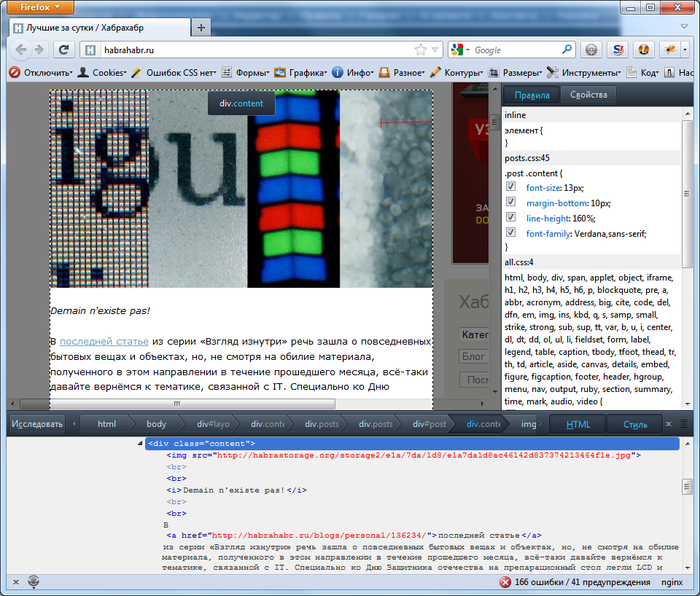Bookmark the page with the star icon
The height and width of the screenshot is (596, 700).
pyautogui.click(x=421, y=50)
